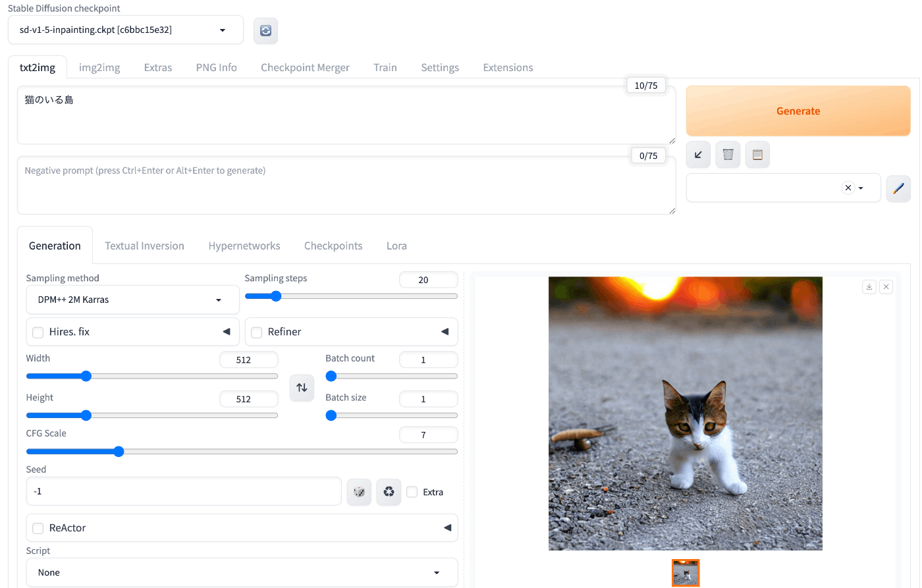The height and width of the screenshot is (588, 922).
Task: Tick the Extra seed checkbox
Action: (x=412, y=492)
